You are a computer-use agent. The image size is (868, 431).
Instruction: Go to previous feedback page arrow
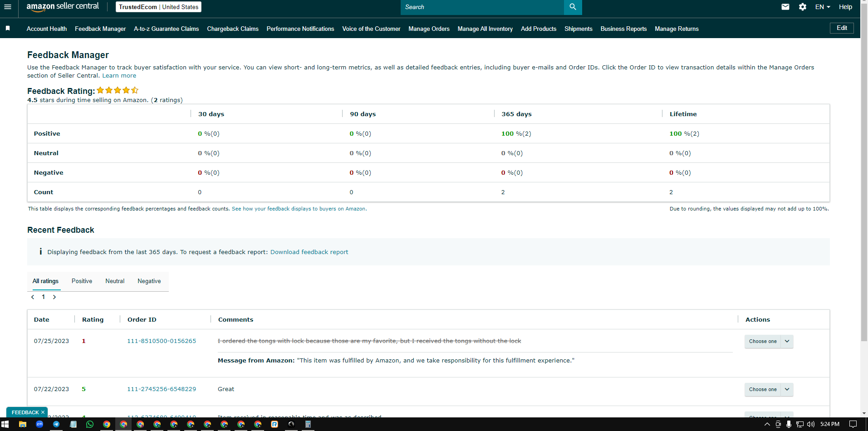pos(33,297)
